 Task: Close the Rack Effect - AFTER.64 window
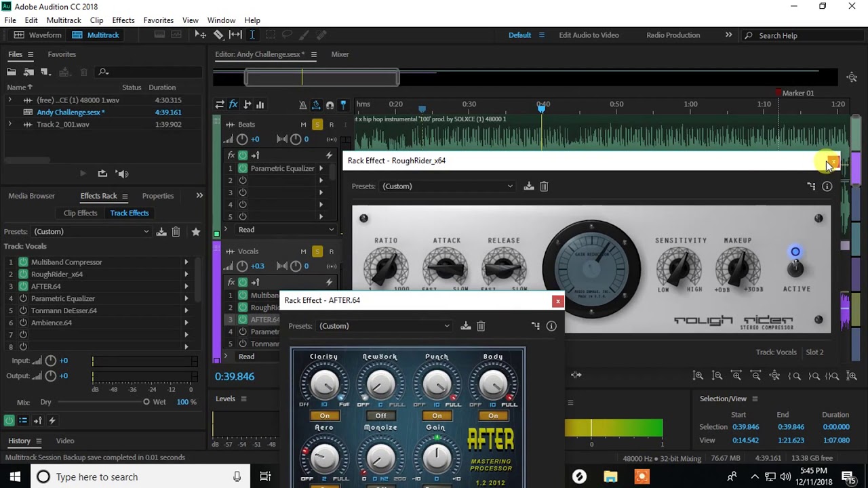click(x=557, y=301)
